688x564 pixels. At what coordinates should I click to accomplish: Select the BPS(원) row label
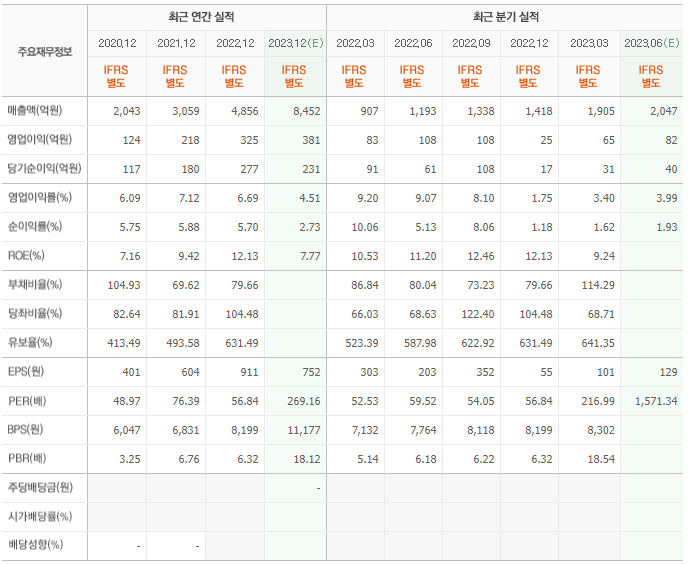tap(25, 429)
